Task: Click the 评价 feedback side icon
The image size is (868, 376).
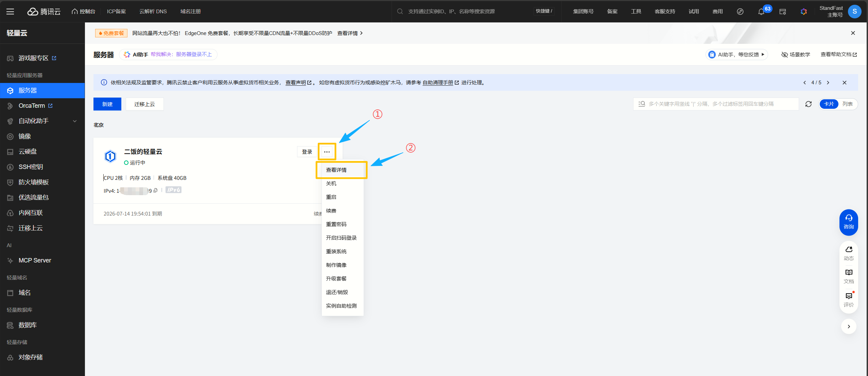Action: 849,300
